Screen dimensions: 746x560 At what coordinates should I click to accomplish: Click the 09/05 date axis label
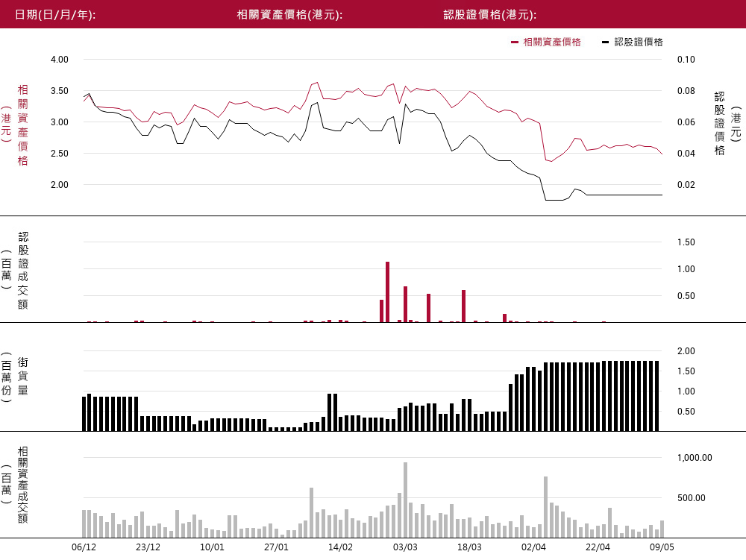tap(662, 547)
